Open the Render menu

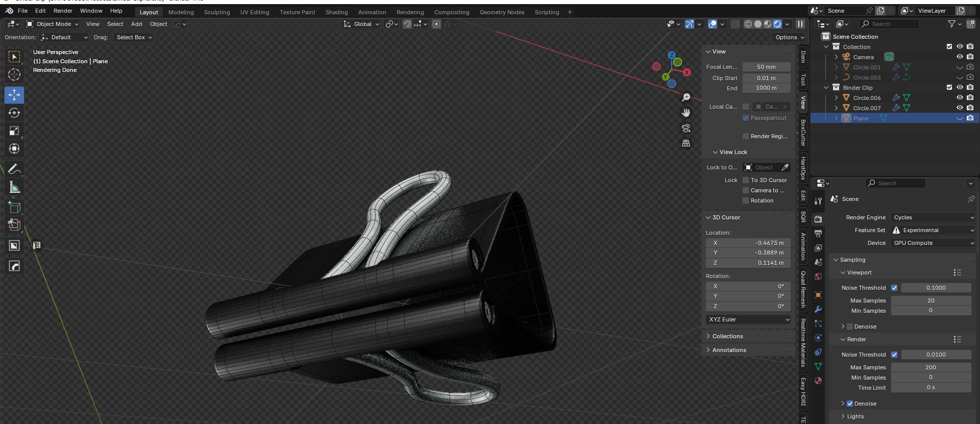coord(63,11)
